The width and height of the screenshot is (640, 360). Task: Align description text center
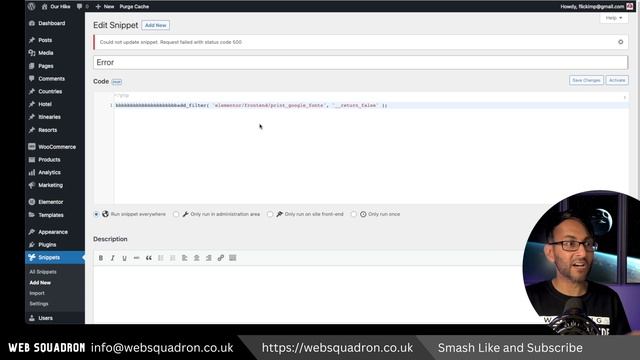pyautogui.click(x=197, y=258)
